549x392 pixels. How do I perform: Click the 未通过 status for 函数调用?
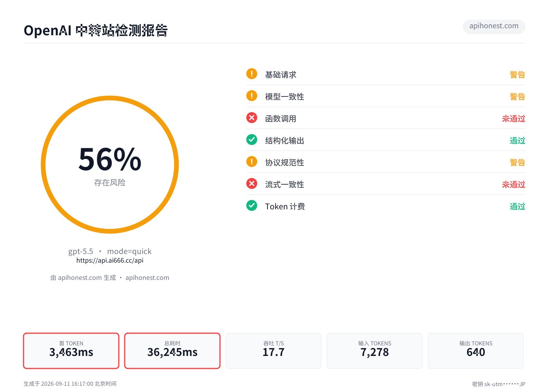coord(513,118)
